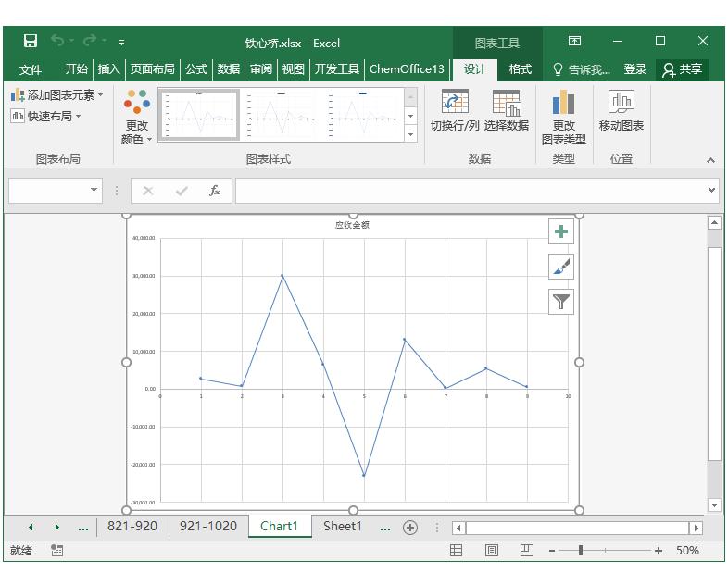Expand the 添加图表元素 dropdown

[x=57, y=95]
